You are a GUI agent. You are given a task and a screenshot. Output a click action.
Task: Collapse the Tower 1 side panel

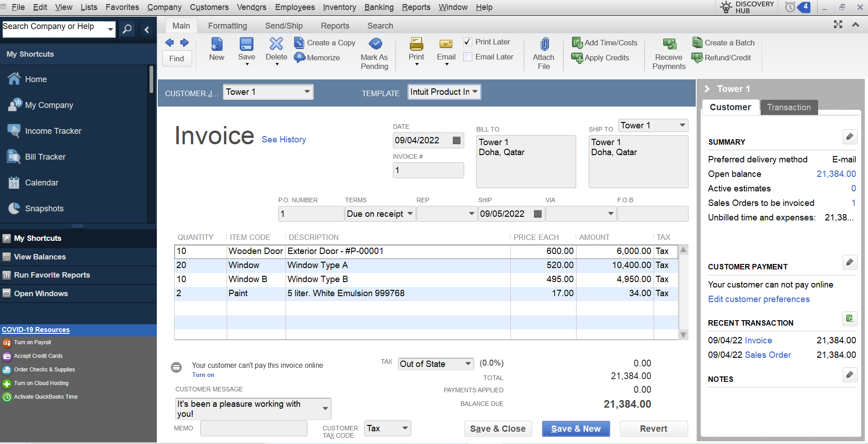point(707,89)
